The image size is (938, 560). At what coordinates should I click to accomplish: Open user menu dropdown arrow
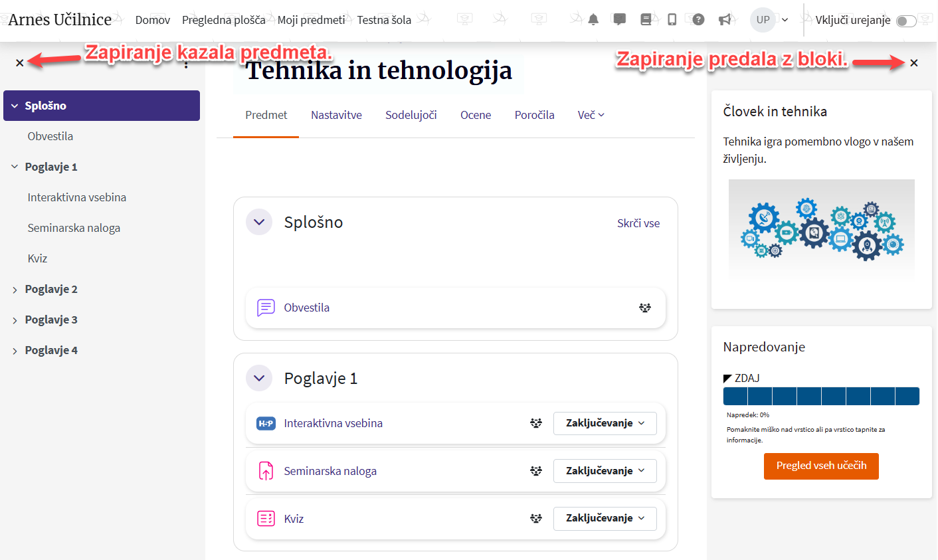(x=785, y=20)
